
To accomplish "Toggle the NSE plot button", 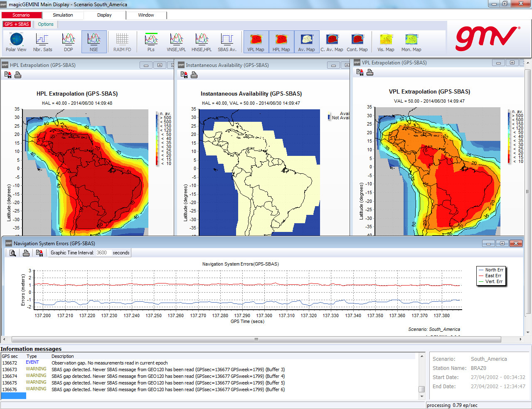I will pyautogui.click(x=94, y=42).
